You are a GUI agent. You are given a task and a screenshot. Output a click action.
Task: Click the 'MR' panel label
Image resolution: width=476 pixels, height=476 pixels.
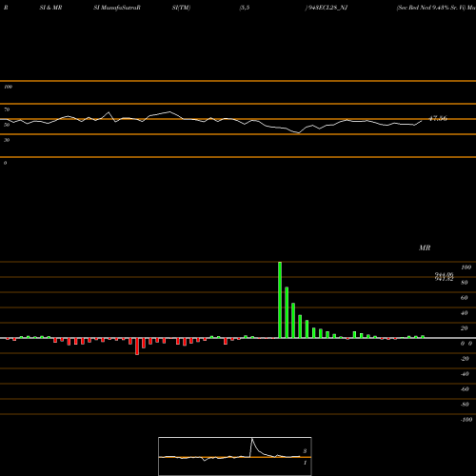(x=425, y=248)
